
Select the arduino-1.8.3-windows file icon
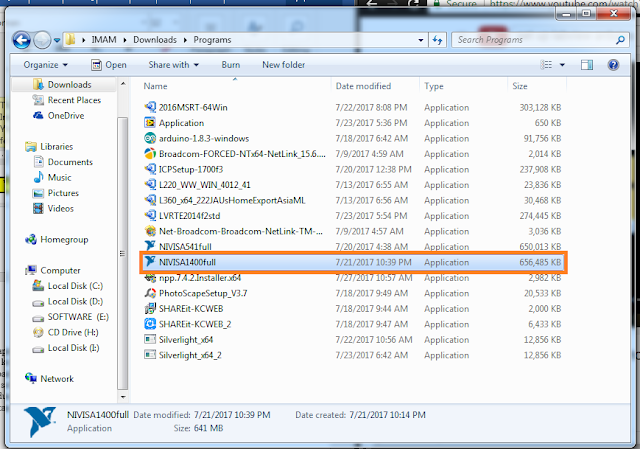[x=150, y=138]
